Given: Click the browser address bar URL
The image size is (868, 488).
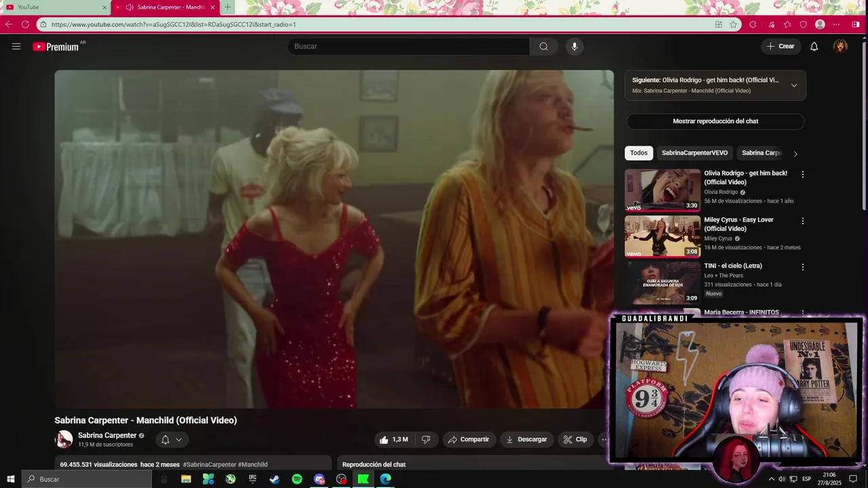Looking at the screenshot, I should tap(174, 24).
